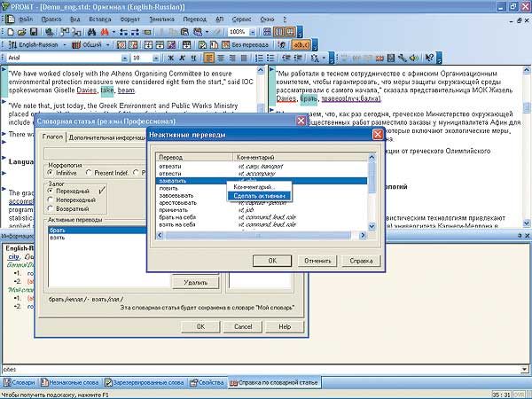Screen dimensions: 532x399
Task: Click the Без перевода toolbar button
Action: (x=245, y=45)
